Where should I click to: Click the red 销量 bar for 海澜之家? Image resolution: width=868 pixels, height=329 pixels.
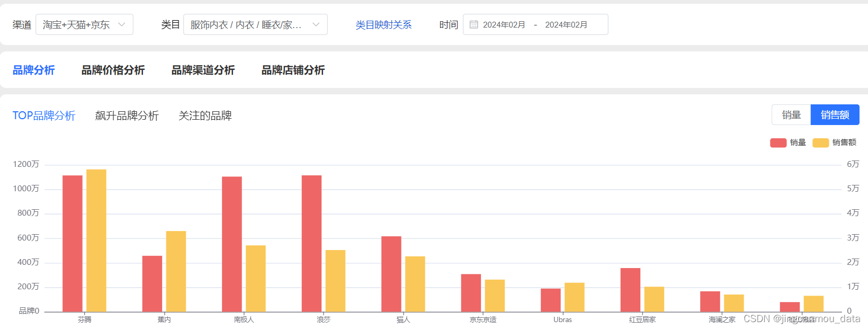(x=710, y=301)
